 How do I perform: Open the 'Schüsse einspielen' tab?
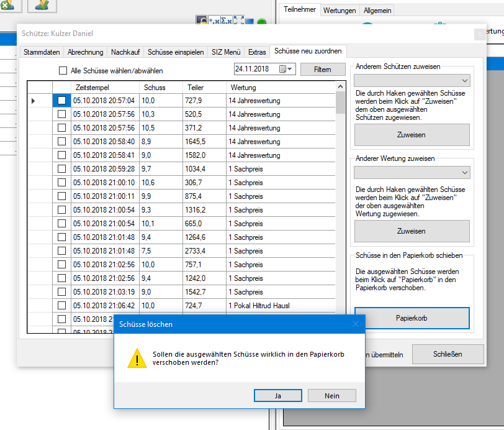pos(176,52)
